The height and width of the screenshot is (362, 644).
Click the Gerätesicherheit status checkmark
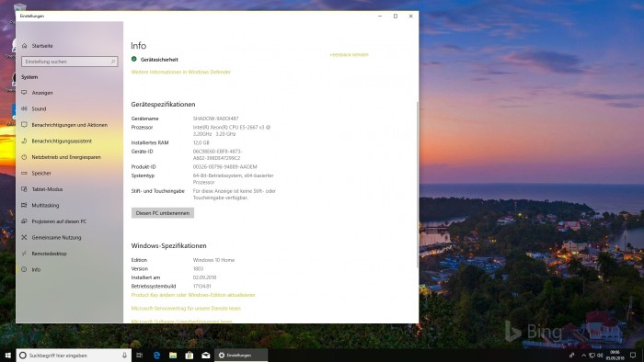134,59
